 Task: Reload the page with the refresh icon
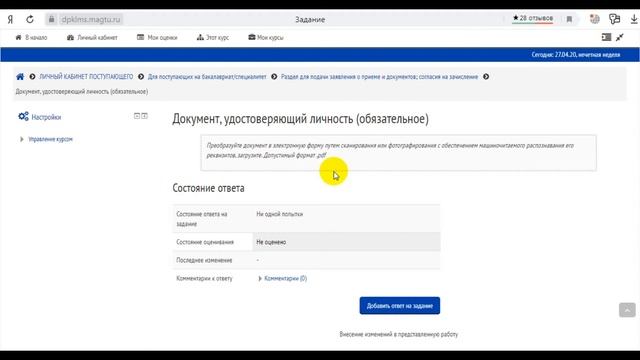(x=30, y=19)
